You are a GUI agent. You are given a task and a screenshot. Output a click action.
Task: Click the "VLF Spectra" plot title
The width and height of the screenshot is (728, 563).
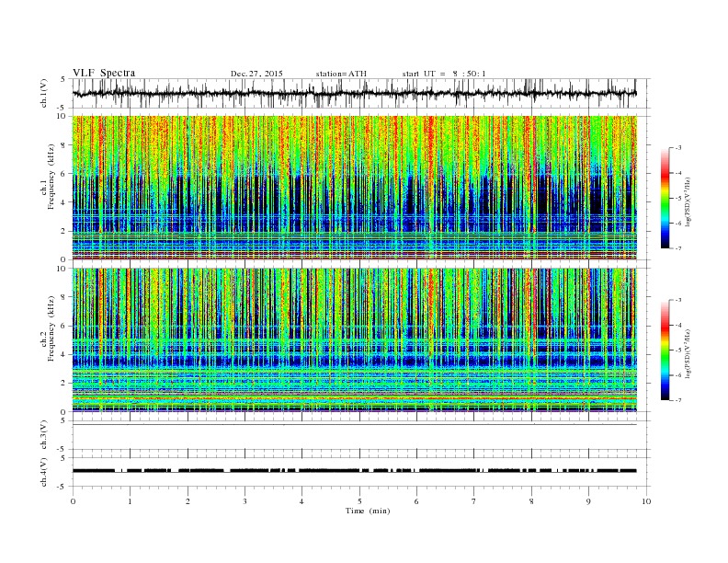104,73
